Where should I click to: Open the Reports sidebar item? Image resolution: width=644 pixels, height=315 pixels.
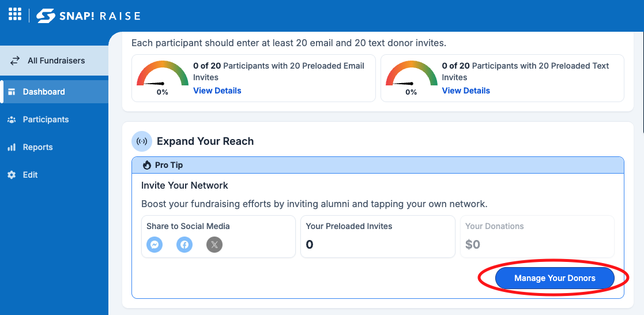click(x=54, y=147)
